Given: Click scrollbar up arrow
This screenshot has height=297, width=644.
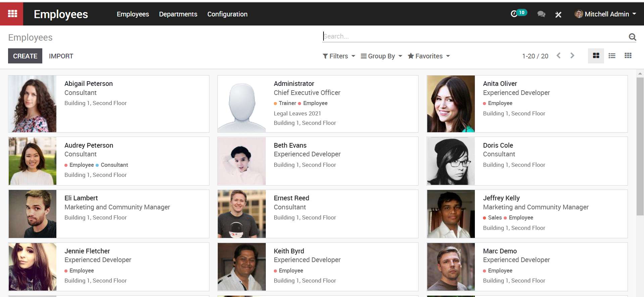Looking at the screenshot, I should 640,73.
